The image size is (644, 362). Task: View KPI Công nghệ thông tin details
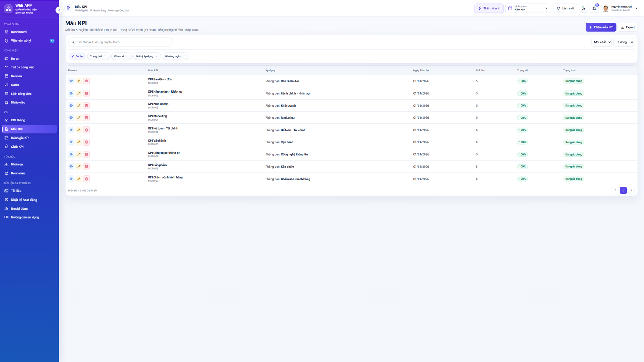point(71,154)
